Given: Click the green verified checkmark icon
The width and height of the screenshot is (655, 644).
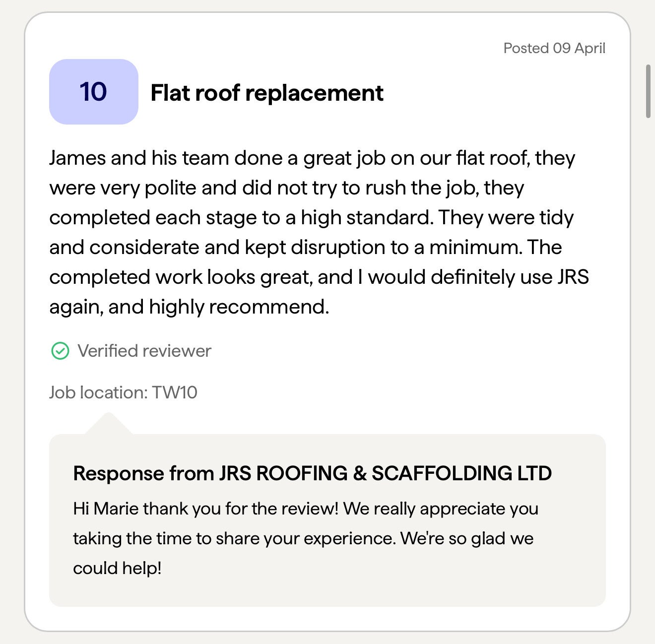Looking at the screenshot, I should [x=60, y=351].
